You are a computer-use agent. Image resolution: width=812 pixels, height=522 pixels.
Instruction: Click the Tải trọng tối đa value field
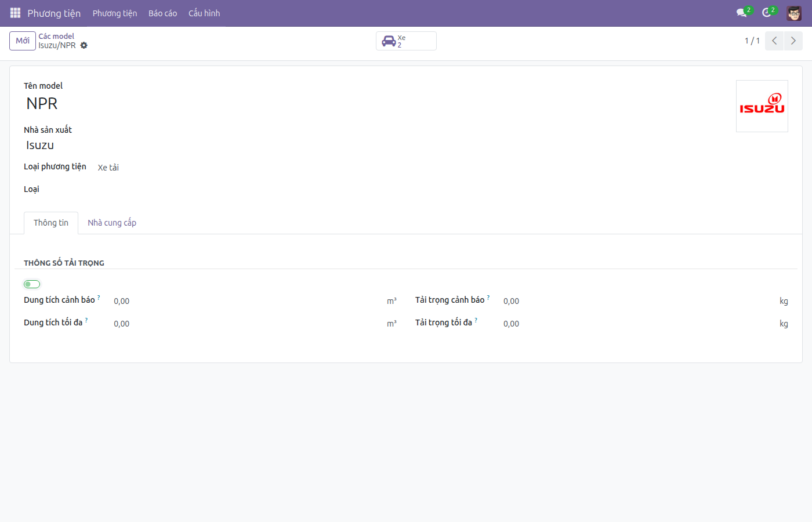point(638,324)
